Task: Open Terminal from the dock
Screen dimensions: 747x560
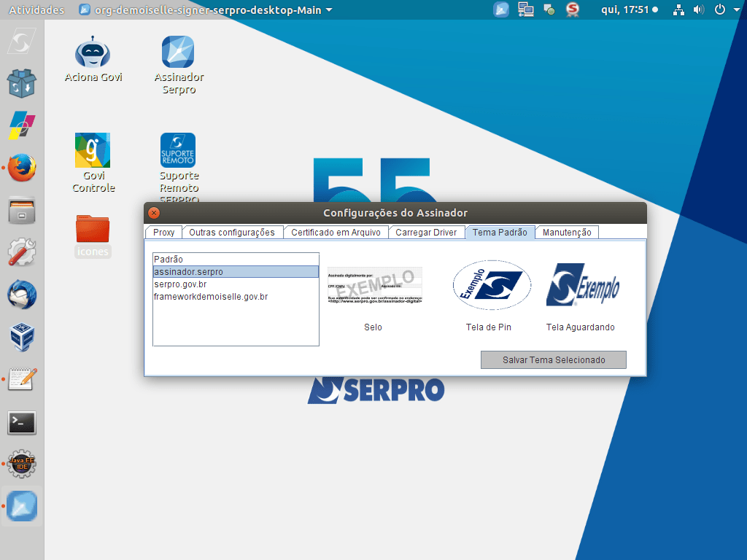Action: (x=22, y=422)
